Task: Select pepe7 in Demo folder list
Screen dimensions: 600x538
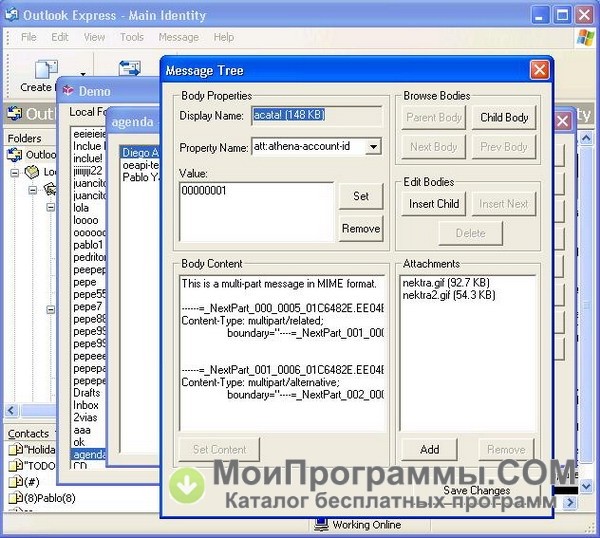Action: [87, 306]
